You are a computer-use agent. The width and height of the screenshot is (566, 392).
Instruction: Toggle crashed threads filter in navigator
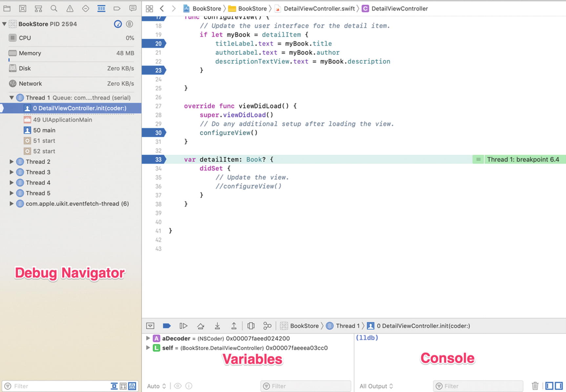(x=132, y=386)
